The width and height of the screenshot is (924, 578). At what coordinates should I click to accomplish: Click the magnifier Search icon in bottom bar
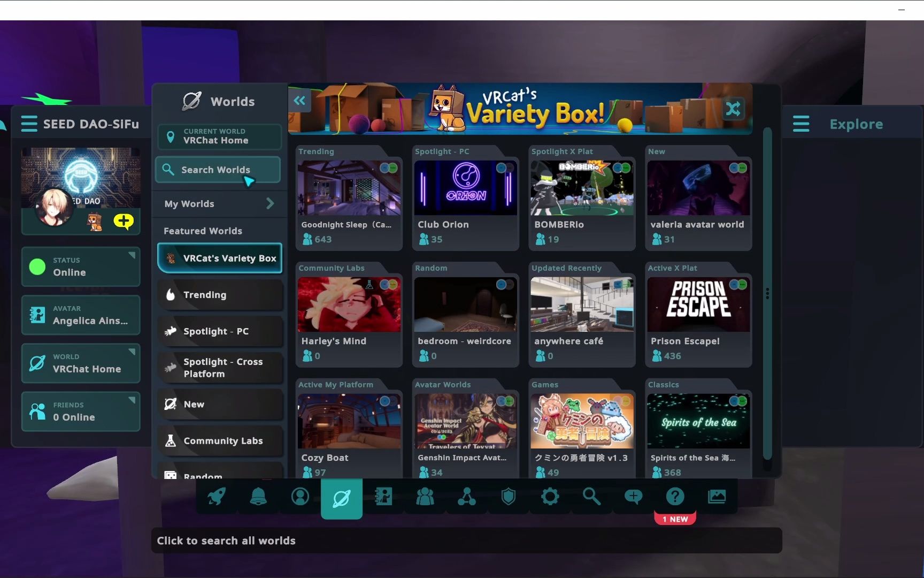(591, 497)
